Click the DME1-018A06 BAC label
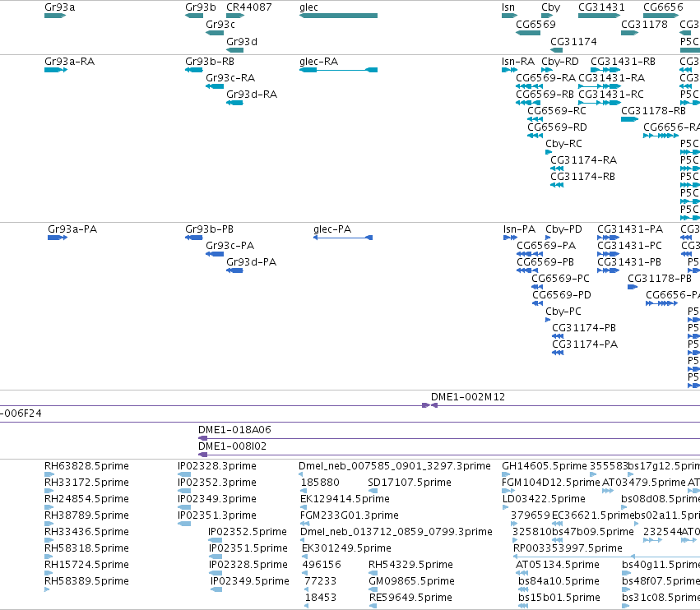The width and height of the screenshot is (700, 610). click(x=234, y=430)
